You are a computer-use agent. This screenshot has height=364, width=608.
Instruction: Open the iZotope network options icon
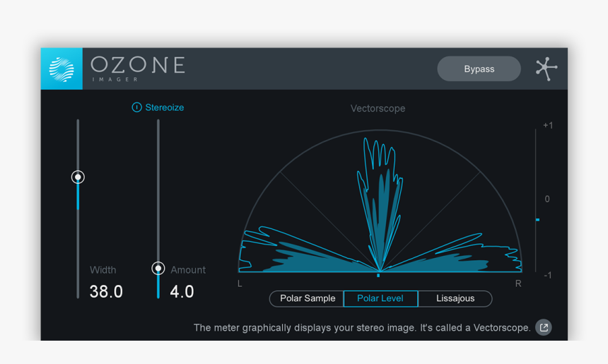[x=546, y=69]
